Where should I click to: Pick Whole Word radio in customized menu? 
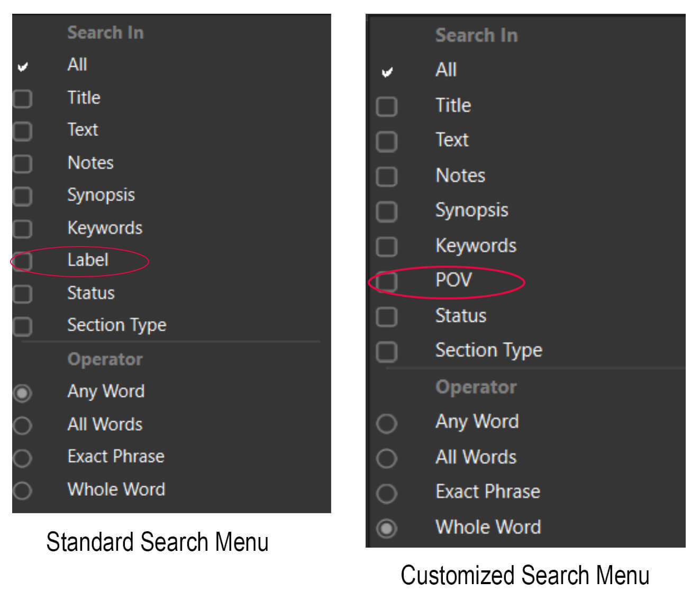coord(386,528)
